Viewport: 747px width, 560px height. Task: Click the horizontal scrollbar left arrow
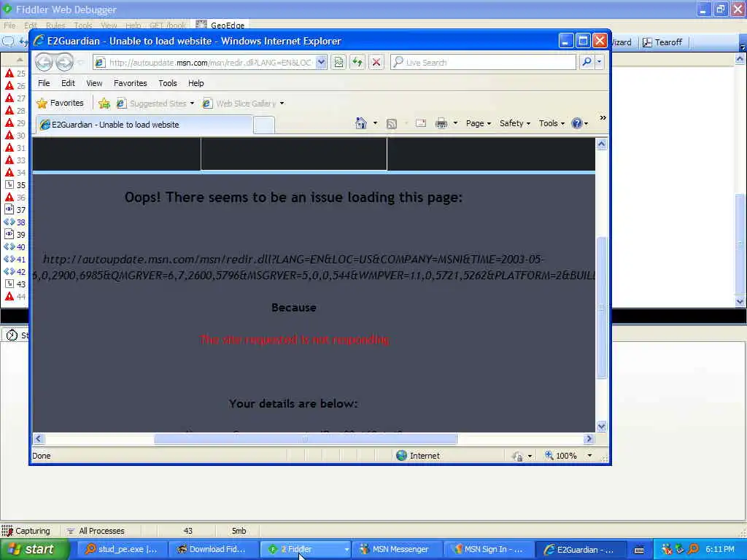pyautogui.click(x=39, y=439)
